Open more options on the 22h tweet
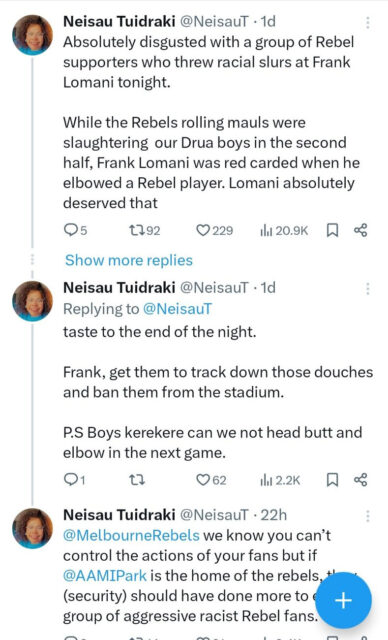The height and width of the screenshot is (640, 388). [x=368, y=516]
